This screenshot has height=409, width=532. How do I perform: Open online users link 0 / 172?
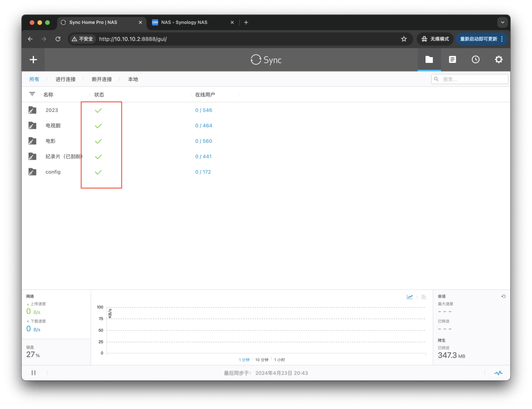click(203, 171)
